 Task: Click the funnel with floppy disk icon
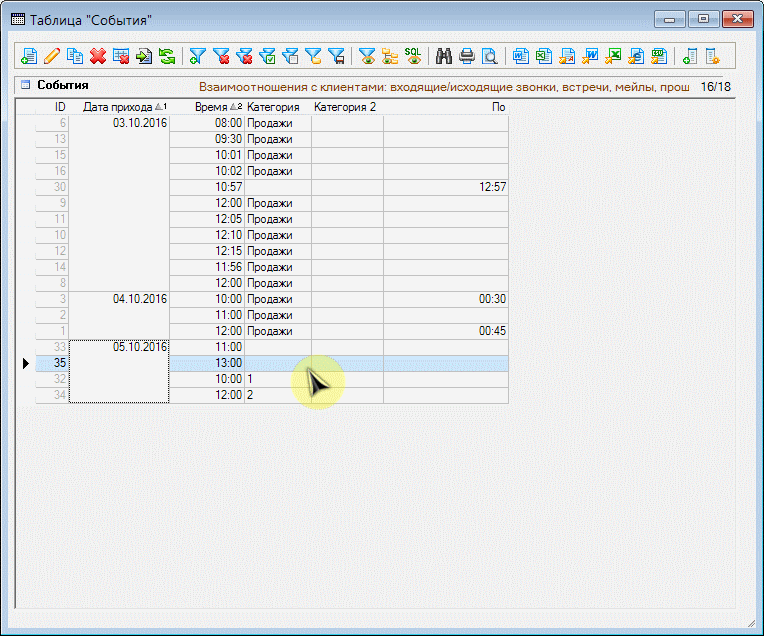click(336, 56)
